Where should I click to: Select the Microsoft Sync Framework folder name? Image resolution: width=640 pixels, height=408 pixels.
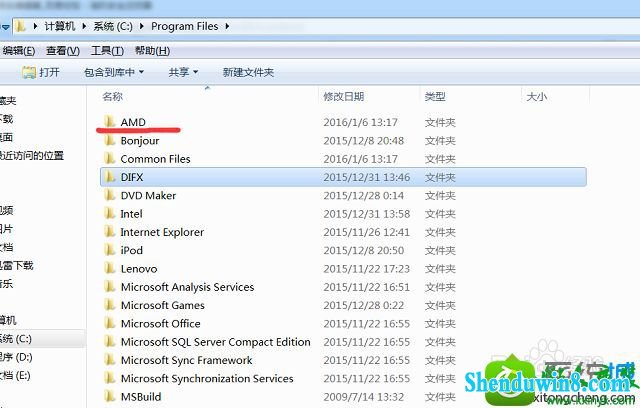187,360
